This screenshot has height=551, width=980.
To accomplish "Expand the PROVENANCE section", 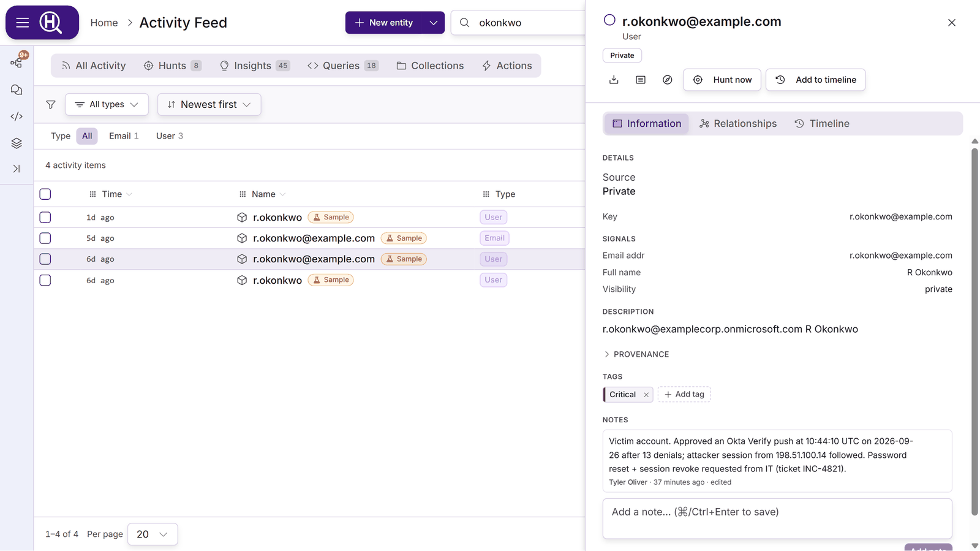I will coord(636,354).
